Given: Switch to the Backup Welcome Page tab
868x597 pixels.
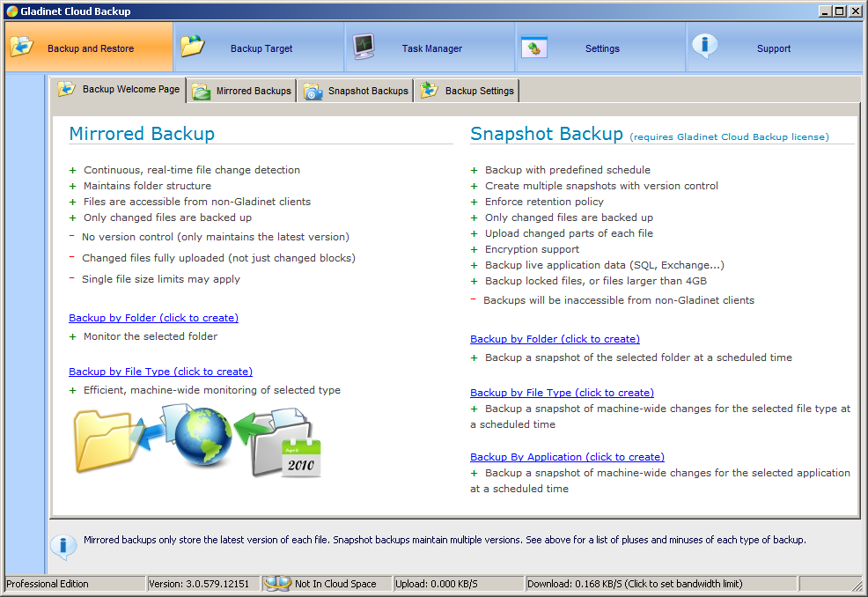Looking at the screenshot, I should (119, 89).
